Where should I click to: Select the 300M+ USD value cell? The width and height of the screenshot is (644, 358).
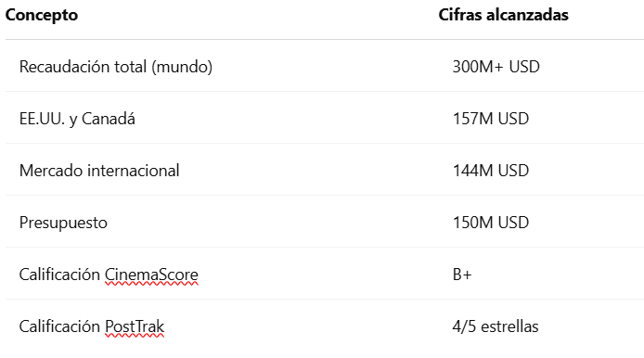496,67
